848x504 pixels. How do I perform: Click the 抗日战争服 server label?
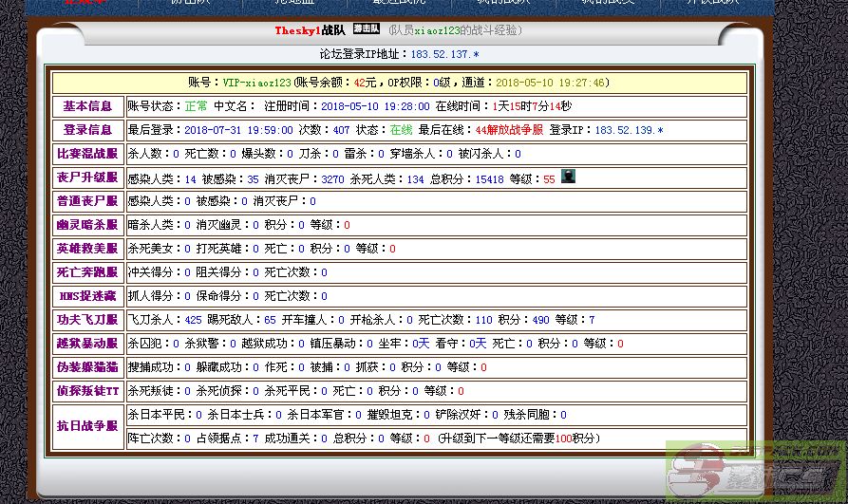click(x=87, y=427)
